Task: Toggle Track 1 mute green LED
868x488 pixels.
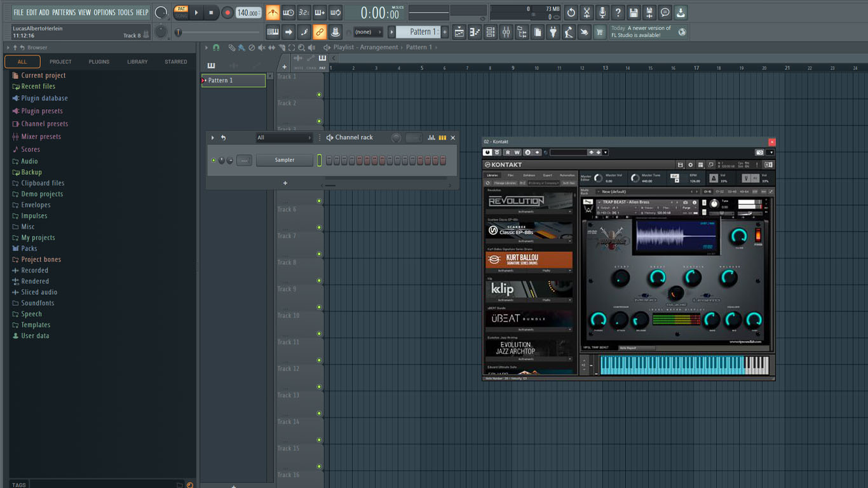Action: point(319,95)
